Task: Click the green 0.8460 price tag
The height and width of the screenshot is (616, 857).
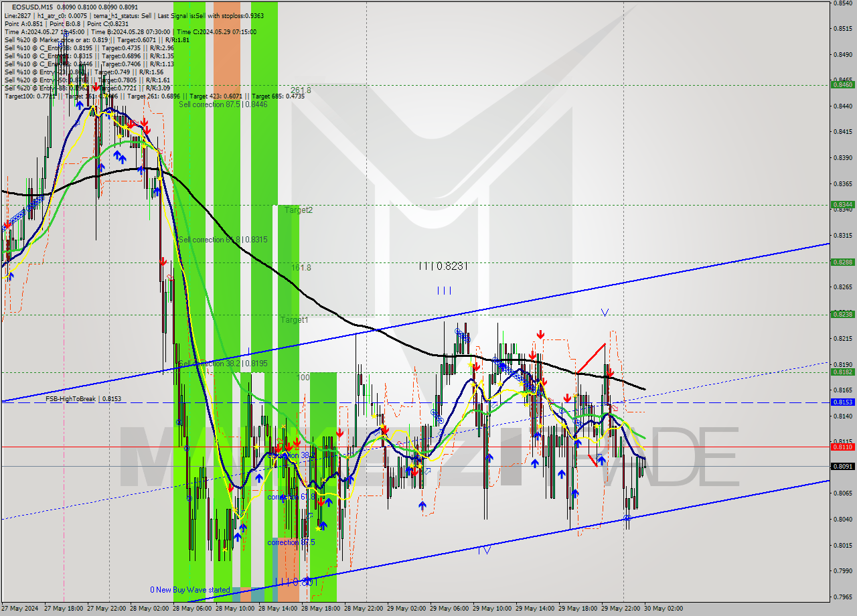Action: (842, 85)
